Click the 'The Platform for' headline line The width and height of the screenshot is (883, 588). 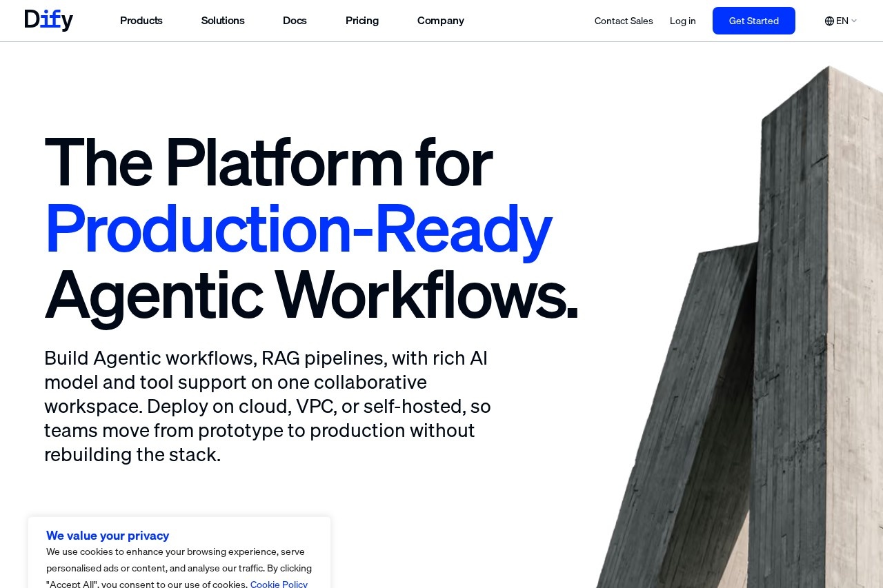coord(268,163)
